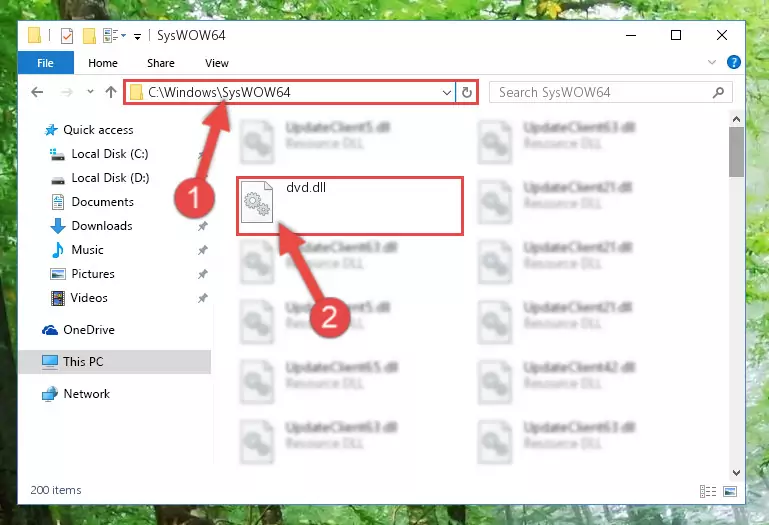The height and width of the screenshot is (525, 769).
Task: Open the Share ribbon tab
Action: click(160, 63)
